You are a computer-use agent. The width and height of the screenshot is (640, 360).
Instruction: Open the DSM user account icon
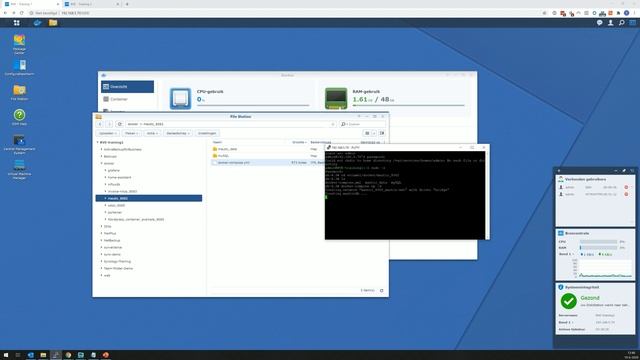610,23
